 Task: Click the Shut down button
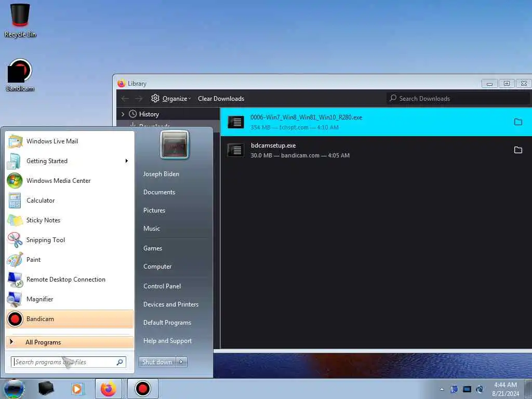[x=157, y=362]
